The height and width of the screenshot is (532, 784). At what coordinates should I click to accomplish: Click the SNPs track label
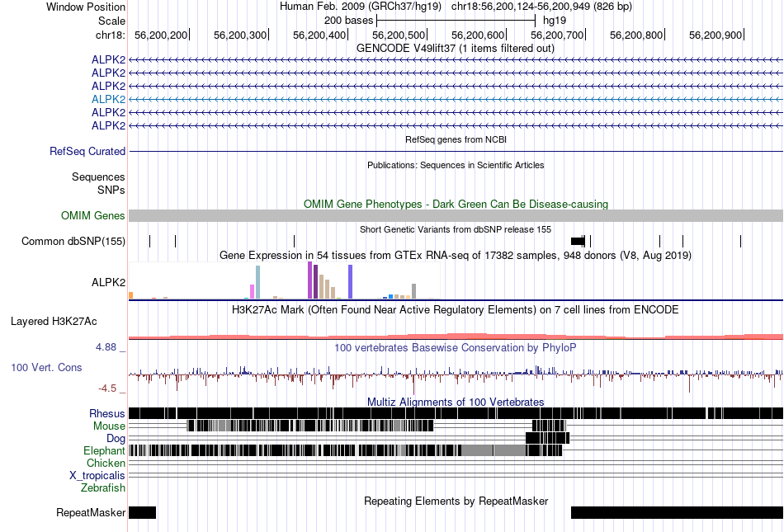coord(111,190)
